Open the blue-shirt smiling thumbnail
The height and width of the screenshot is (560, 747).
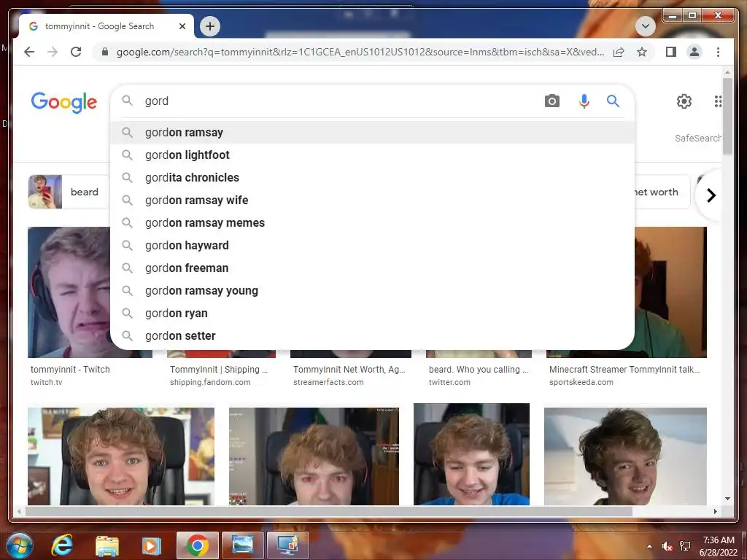[472, 454]
